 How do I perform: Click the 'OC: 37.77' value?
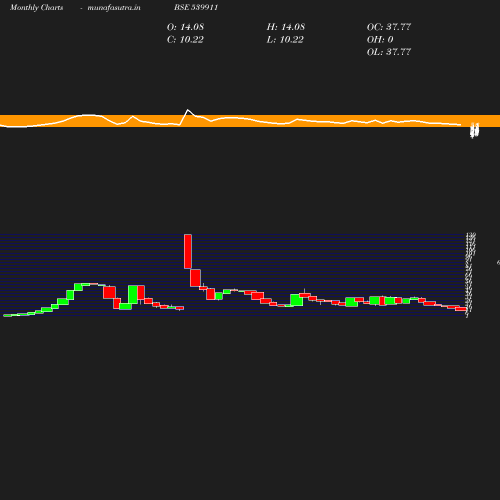coord(389,27)
